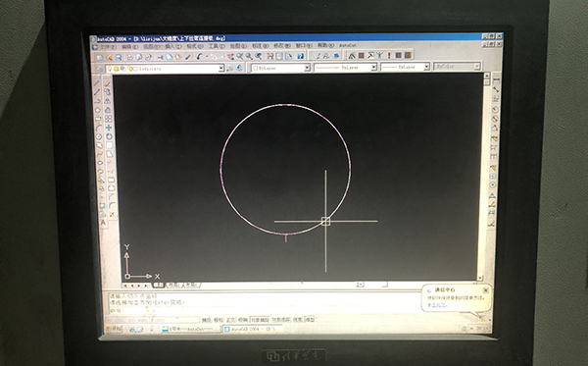Image resolution: width=588 pixels, height=366 pixels.
Task: Click the command line input field
Action: pos(263,310)
